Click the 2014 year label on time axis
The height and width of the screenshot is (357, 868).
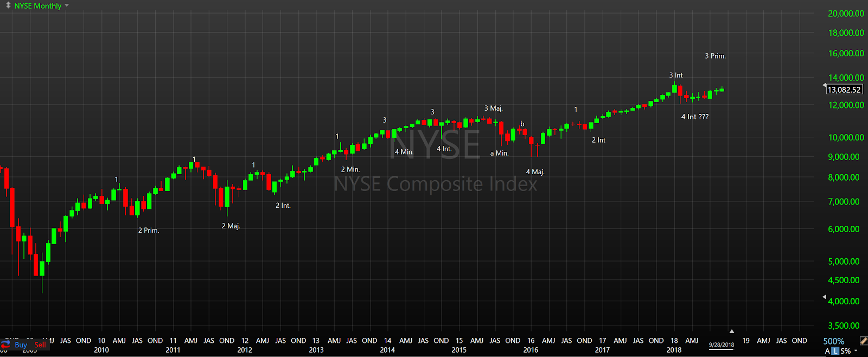387,350
